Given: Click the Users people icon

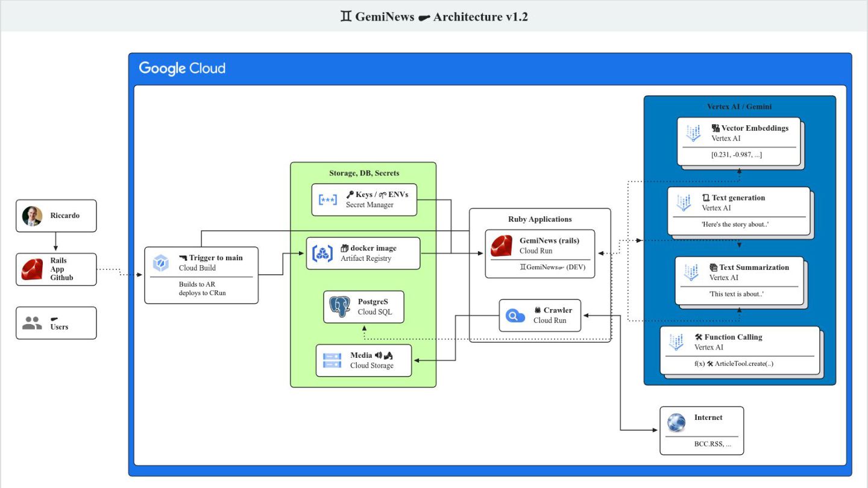Looking at the screenshot, I should (x=32, y=323).
